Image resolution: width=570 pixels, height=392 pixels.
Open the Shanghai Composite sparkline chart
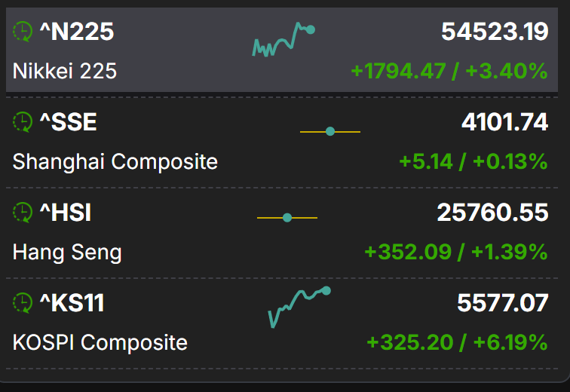[x=330, y=132]
